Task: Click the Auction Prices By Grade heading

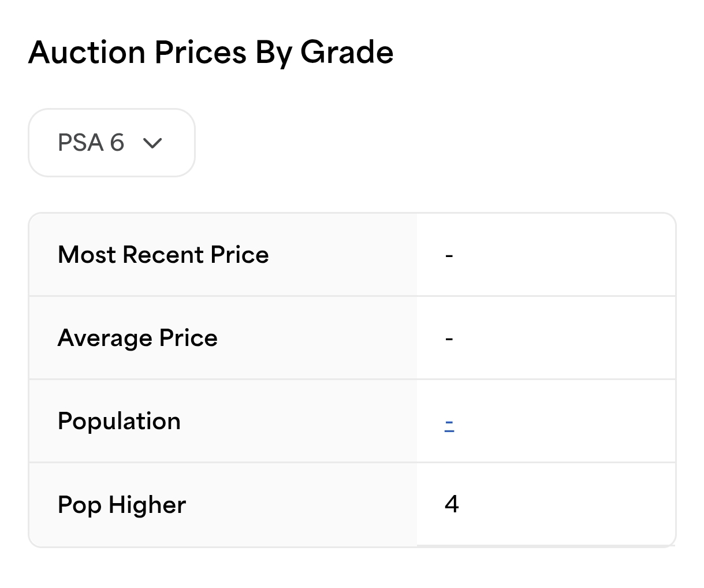Action: tap(211, 53)
